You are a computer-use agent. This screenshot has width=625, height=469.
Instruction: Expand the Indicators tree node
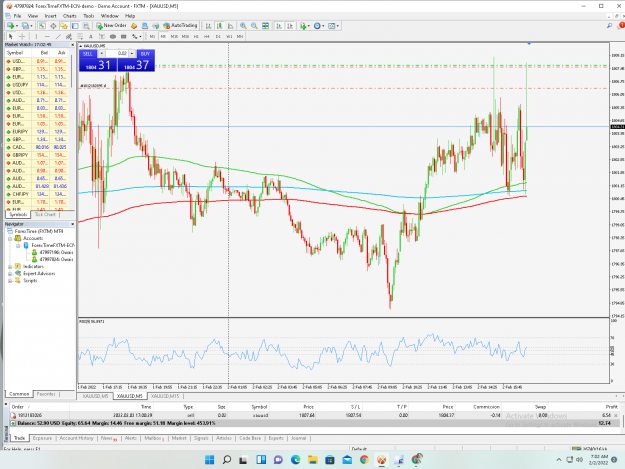tap(10, 267)
